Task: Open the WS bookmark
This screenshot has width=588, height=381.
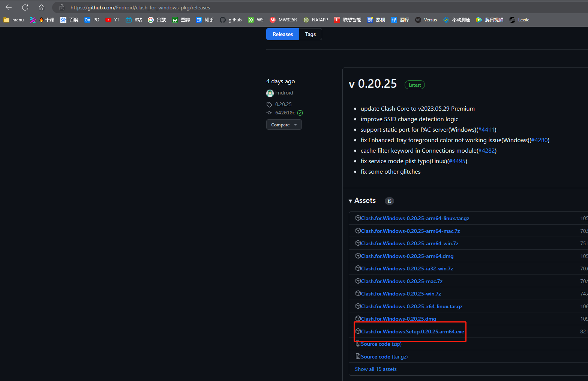Action: coord(256,20)
